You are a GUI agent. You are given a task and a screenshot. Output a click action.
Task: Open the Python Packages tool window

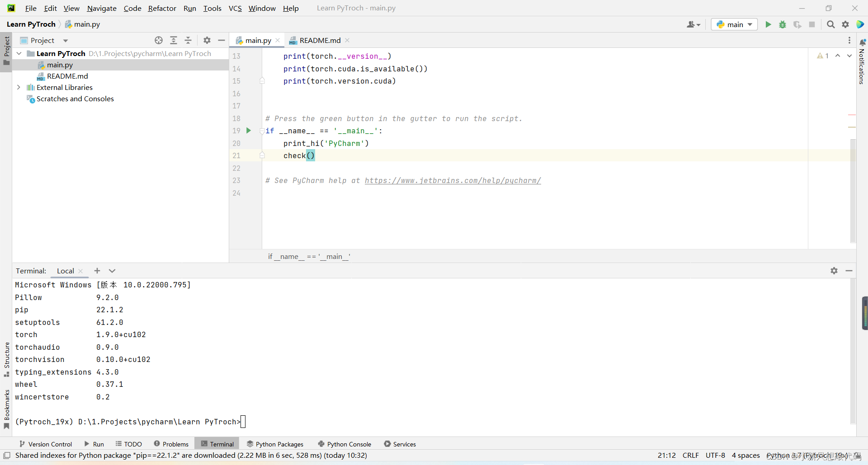275,444
